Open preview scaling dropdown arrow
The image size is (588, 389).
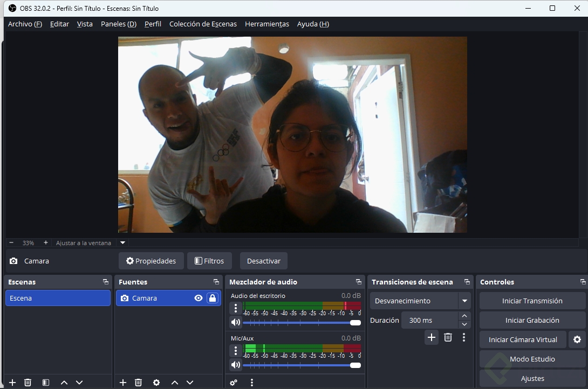[x=122, y=242]
